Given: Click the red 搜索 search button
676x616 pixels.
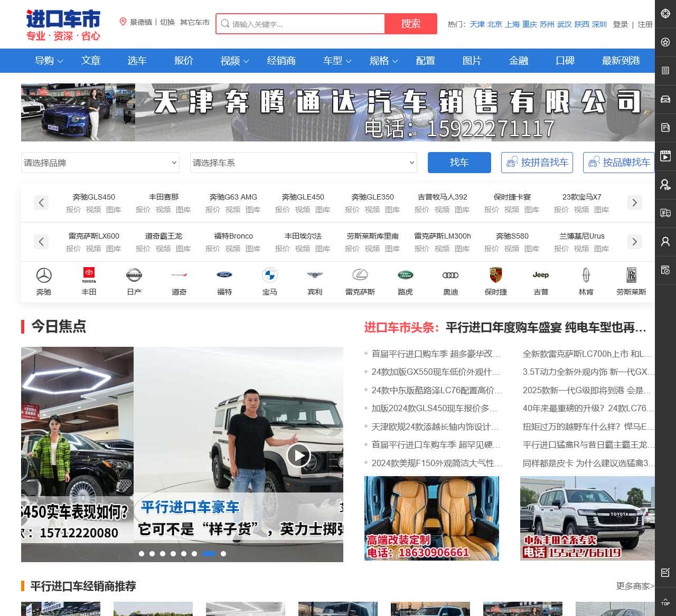Looking at the screenshot, I should click(x=411, y=24).
